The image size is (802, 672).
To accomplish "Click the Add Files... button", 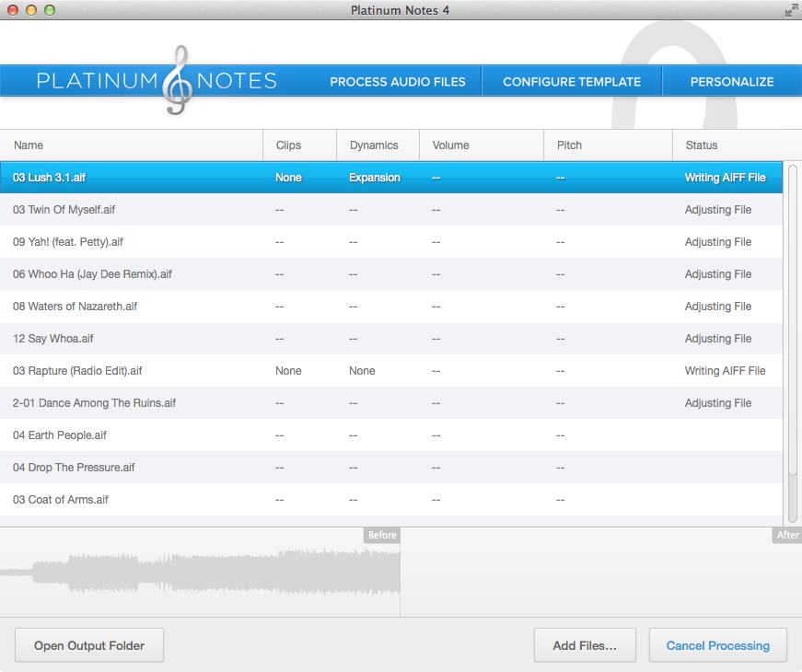I will (585, 645).
